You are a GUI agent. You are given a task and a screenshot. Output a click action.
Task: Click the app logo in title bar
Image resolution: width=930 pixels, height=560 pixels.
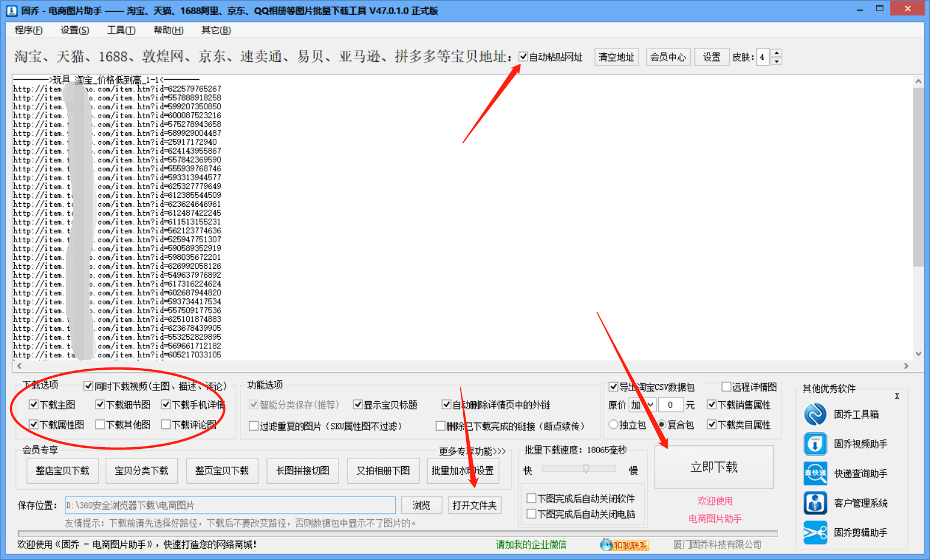coord(11,11)
